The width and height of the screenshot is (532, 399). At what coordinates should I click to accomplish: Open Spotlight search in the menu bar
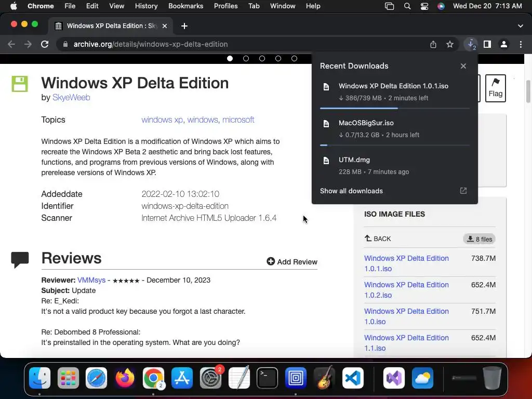point(407,6)
